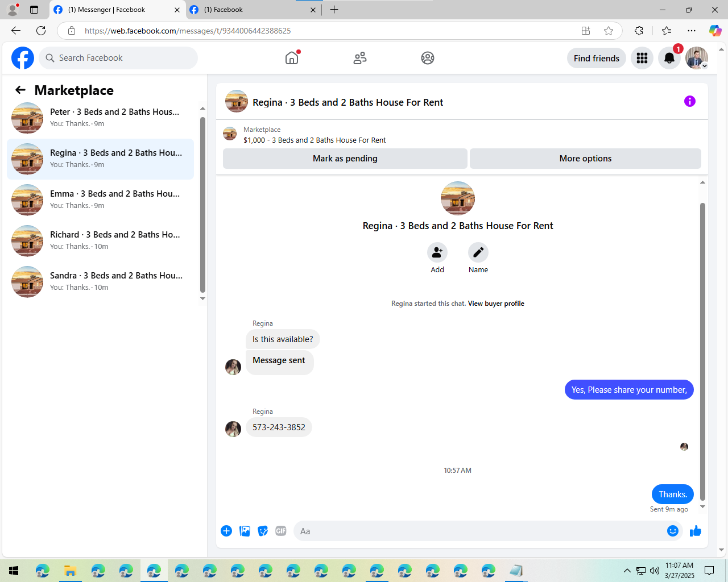Viewport: 728px width, 582px height.
Task: Attach a file with the photo icon
Action: click(245, 531)
